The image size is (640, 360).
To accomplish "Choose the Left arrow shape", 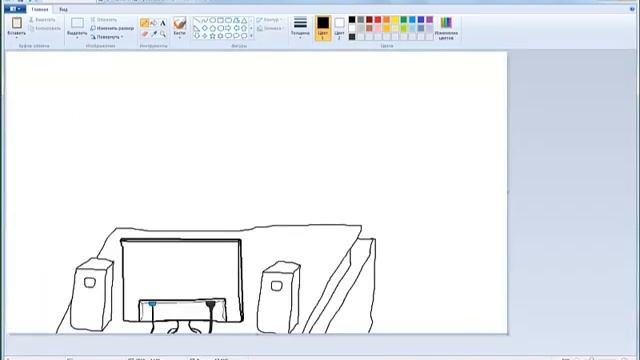I will [x=236, y=28].
